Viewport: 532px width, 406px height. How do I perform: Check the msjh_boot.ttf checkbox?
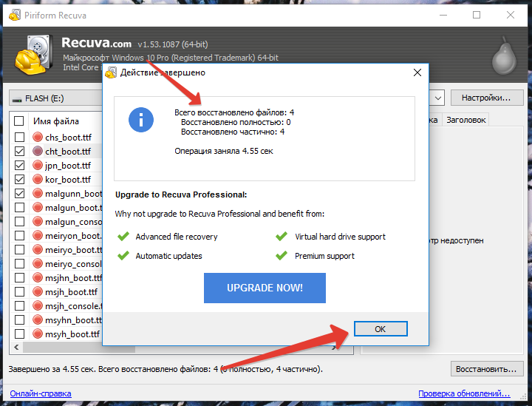(x=20, y=292)
